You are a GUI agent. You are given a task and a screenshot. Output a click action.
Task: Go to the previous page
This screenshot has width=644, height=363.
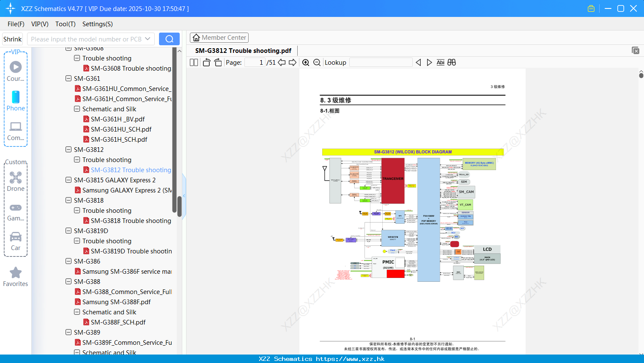282,63
